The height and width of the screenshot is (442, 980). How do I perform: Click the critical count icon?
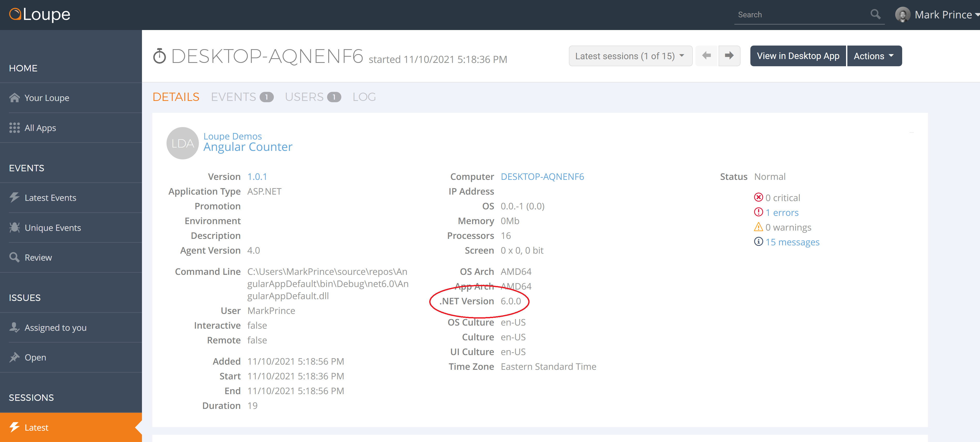[x=758, y=197]
